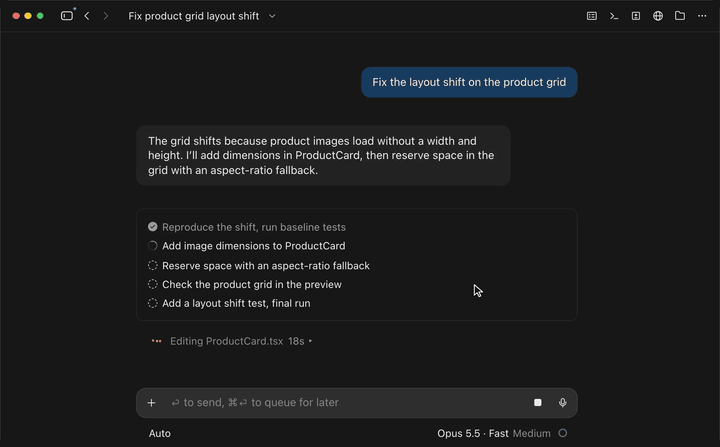
Task: Go forward with the right arrow
Action: [106, 16]
